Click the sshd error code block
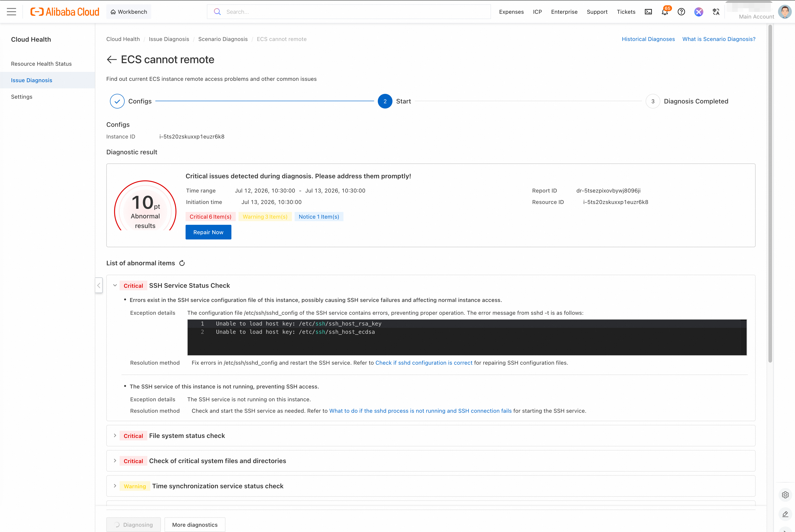Image resolution: width=795 pixels, height=532 pixels. (x=467, y=337)
